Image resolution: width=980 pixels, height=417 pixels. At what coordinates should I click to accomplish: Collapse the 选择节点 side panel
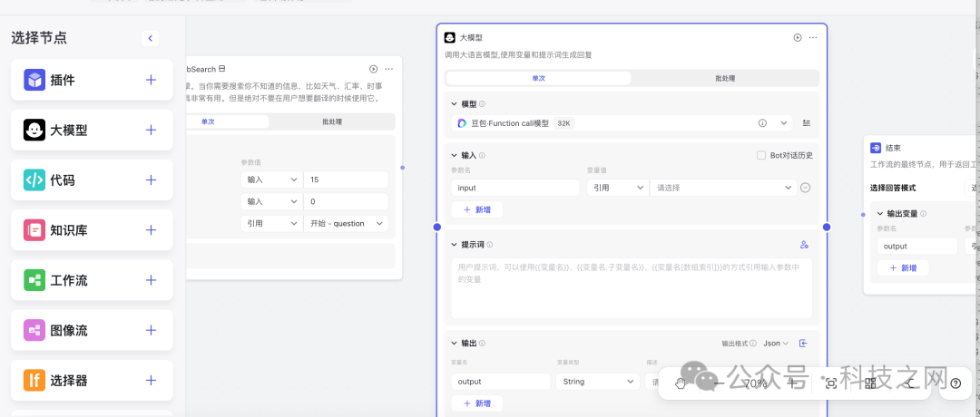pos(150,38)
